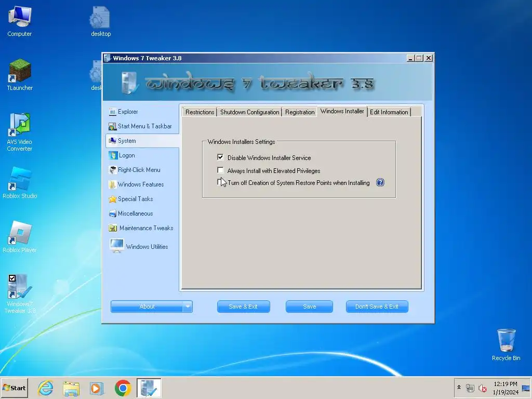Check Turn off Creation of System Restore Points
This screenshot has width=532, height=399.
click(x=220, y=182)
